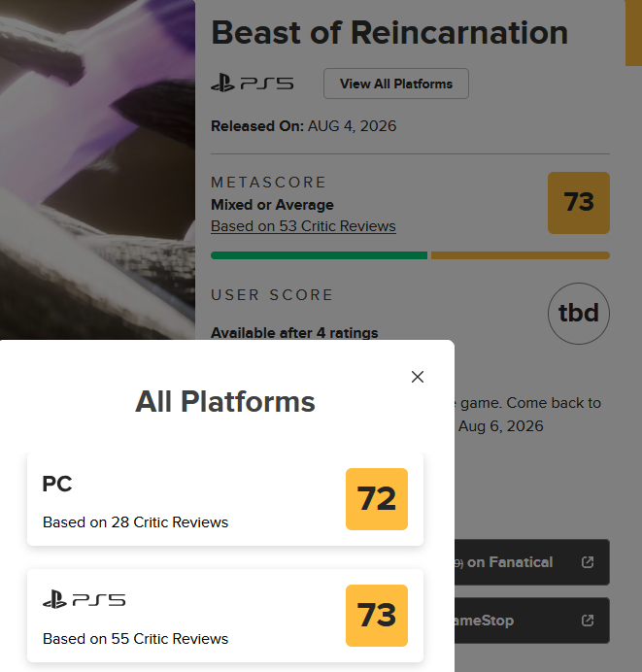The width and height of the screenshot is (642, 672).
Task: Click the PS5 score badge 73 in popup
Action: [377, 616]
